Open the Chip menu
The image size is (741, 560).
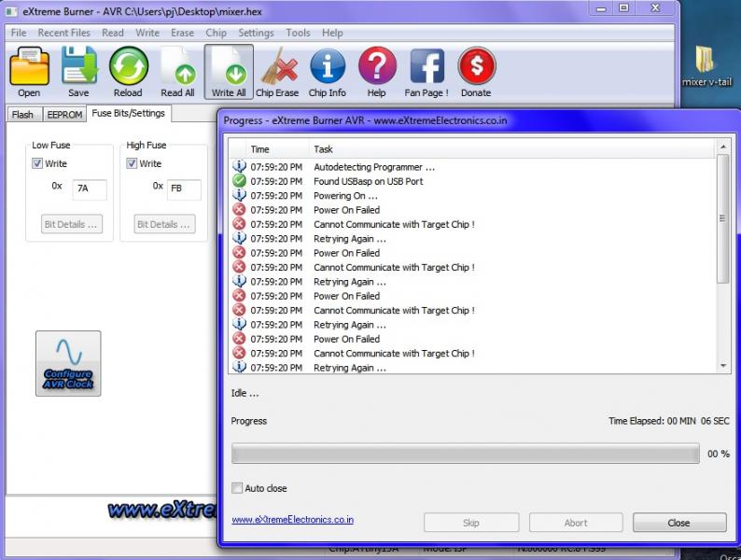point(216,33)
